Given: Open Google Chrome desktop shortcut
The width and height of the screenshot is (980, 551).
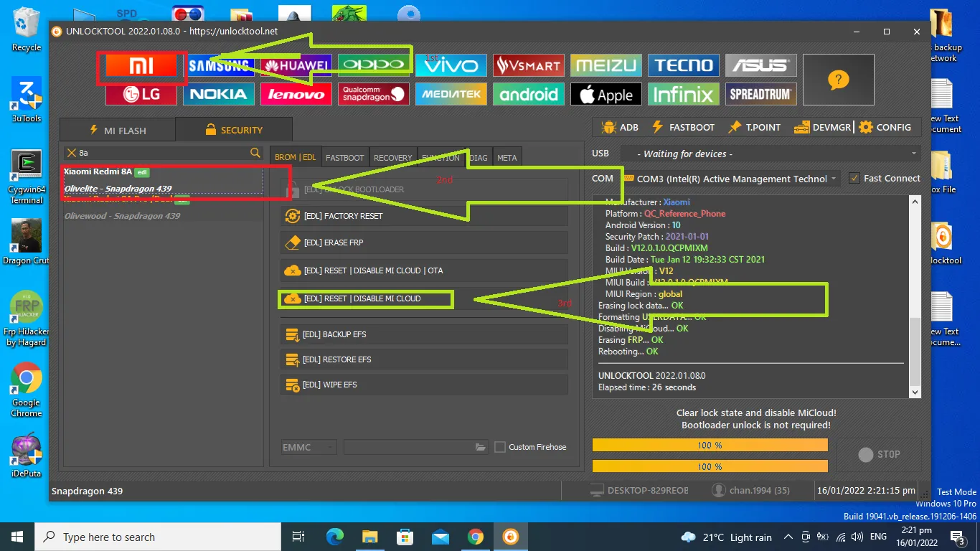Looking at the screenshot, I should pos(27,390).
